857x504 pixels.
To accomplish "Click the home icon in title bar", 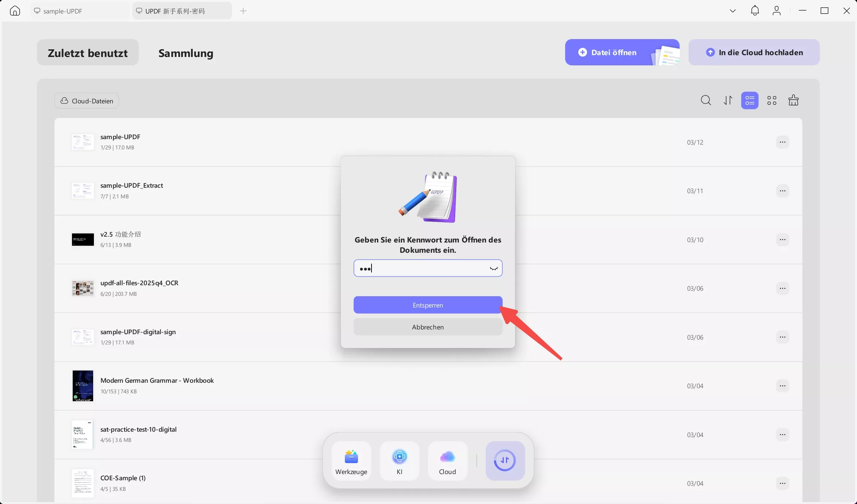I will tap(15, 11).
